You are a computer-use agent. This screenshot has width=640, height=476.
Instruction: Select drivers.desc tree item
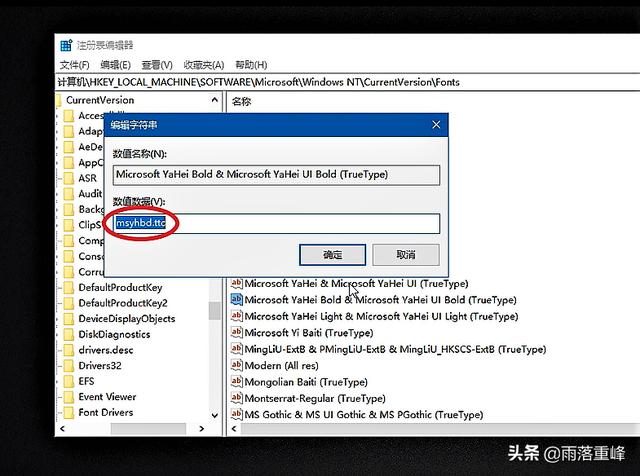(106, 350)
